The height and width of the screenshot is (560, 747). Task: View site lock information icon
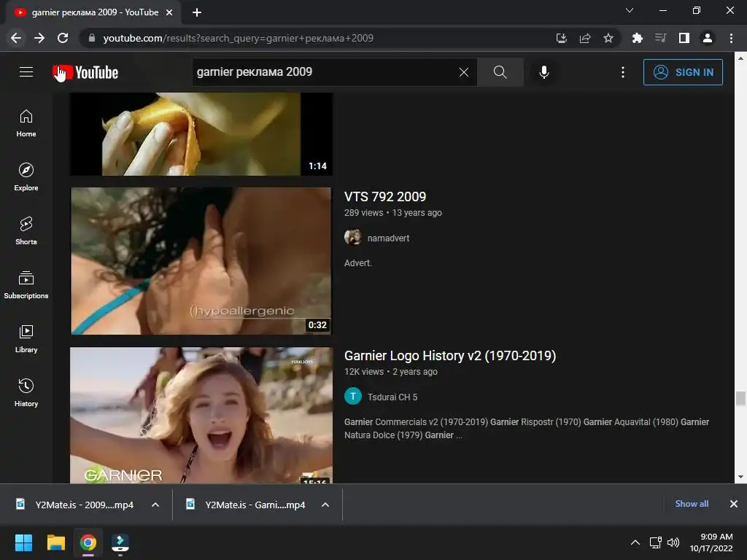92,38
